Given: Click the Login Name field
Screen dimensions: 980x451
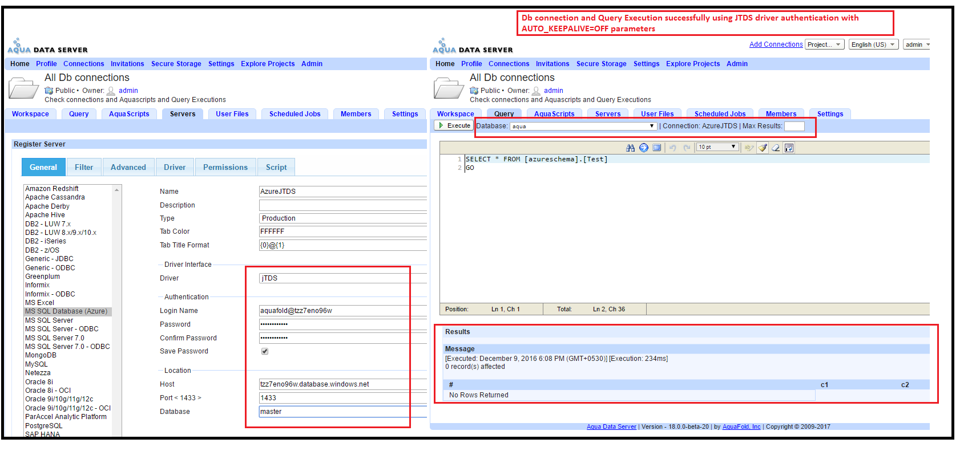Looking at the screenshot, I should (x=343, y=311).
